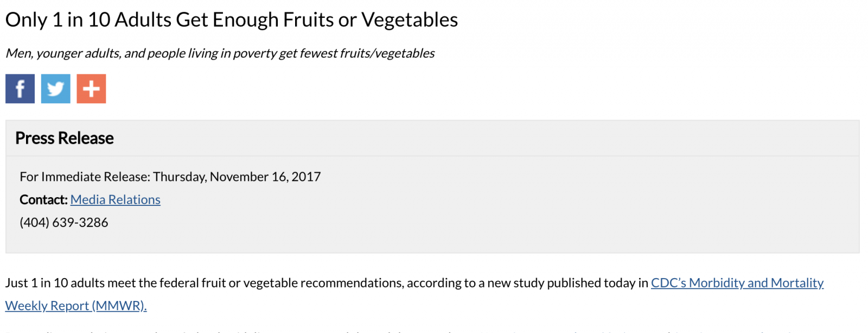Click the bold 'Contact:' label
This screenshot has height=333, width=868.
click(43, 199)
